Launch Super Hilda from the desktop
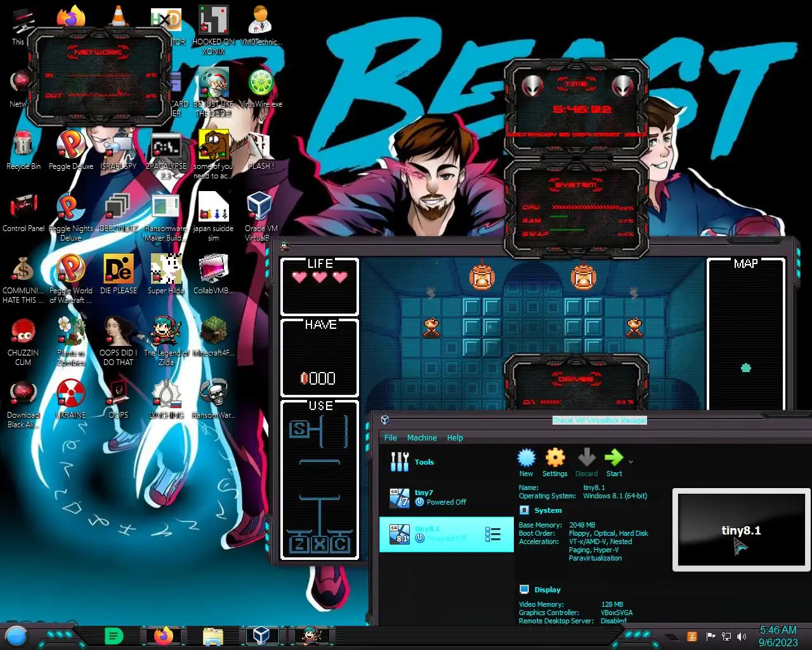Viewport: 812px width, 650px height. [x=166, y=275]
